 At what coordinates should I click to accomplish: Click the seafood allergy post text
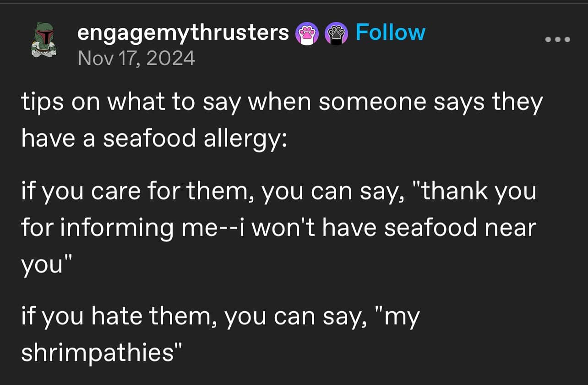click(281, 119)
